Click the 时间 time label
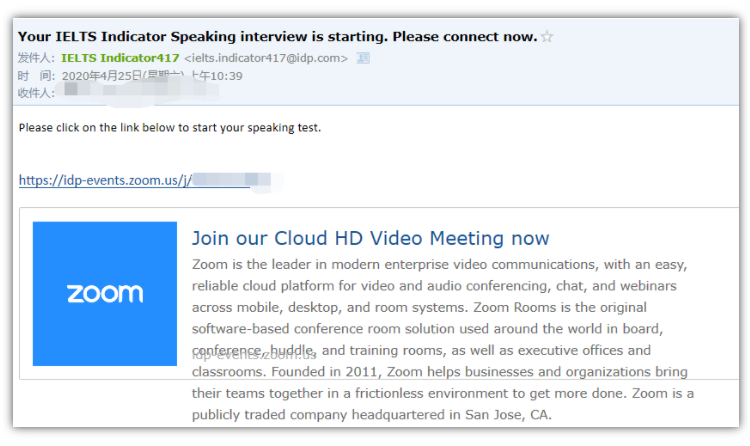This screenshot has height=446, width=750. 36,76
